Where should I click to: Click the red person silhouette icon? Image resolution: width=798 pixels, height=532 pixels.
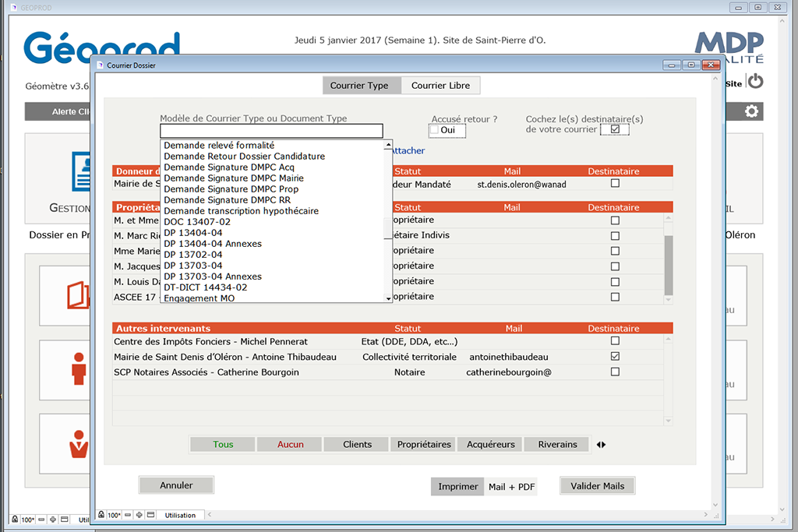click(x=78, y=368)
